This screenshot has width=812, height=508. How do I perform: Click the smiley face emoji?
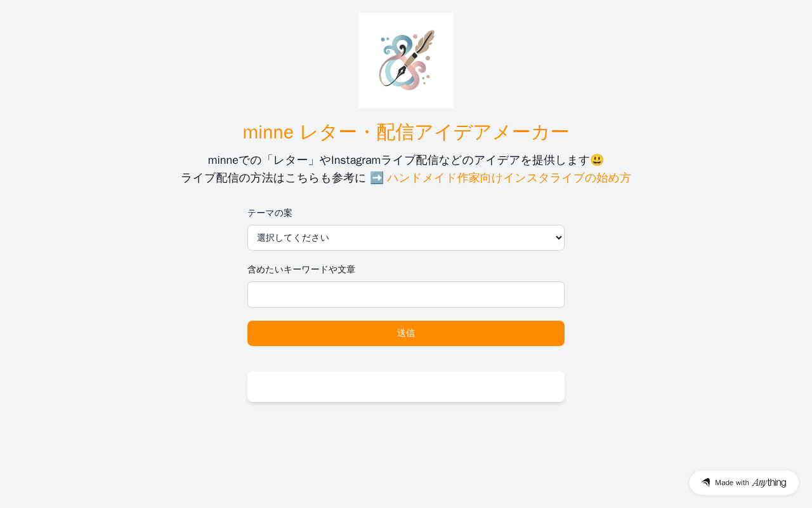point(597,160)
